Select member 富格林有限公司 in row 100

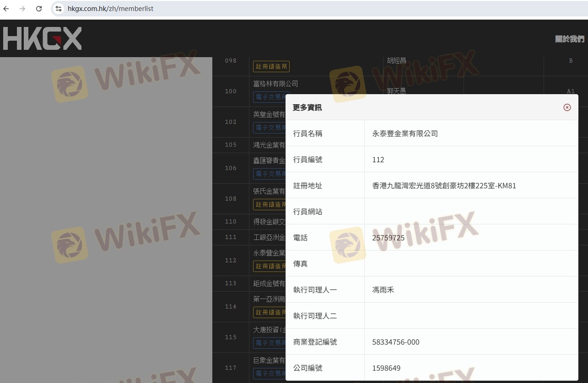(x=275, y=84)
